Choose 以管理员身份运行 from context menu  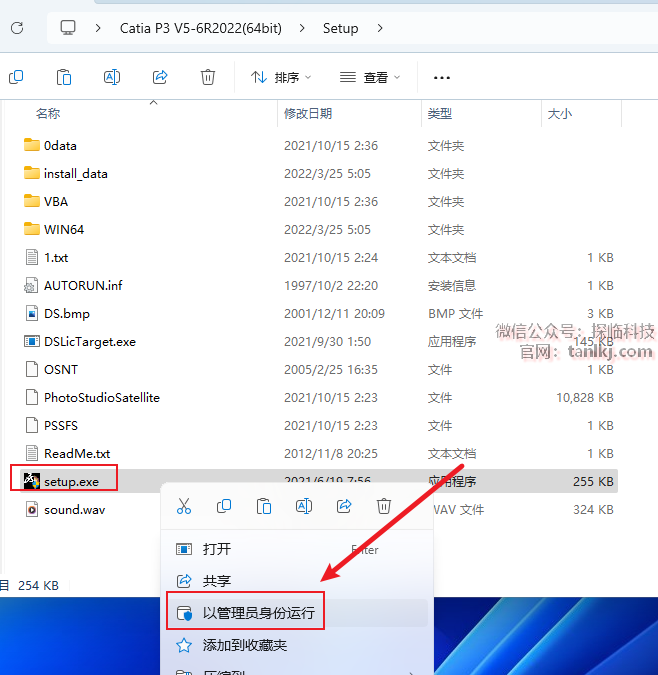coord(258,613)
